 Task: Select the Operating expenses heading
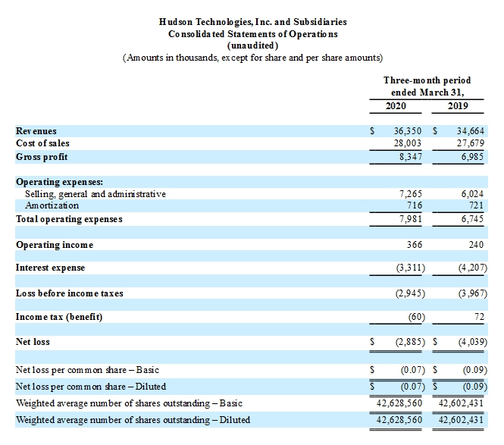coord(60,182)
